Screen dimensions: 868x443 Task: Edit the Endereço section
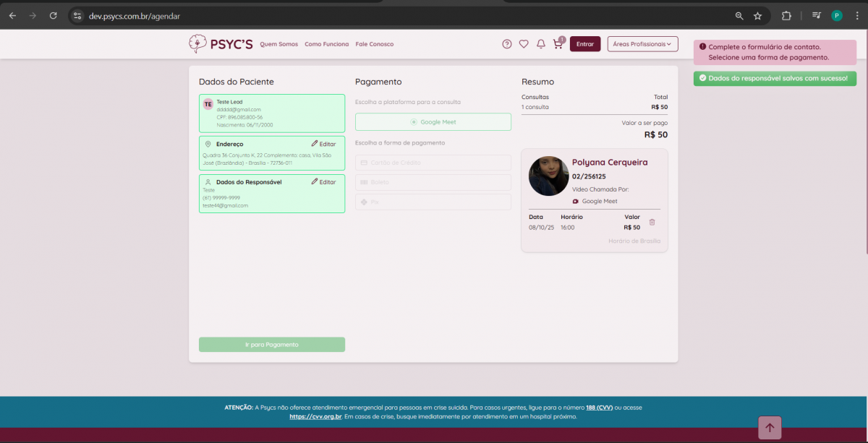tap(323, 144)
